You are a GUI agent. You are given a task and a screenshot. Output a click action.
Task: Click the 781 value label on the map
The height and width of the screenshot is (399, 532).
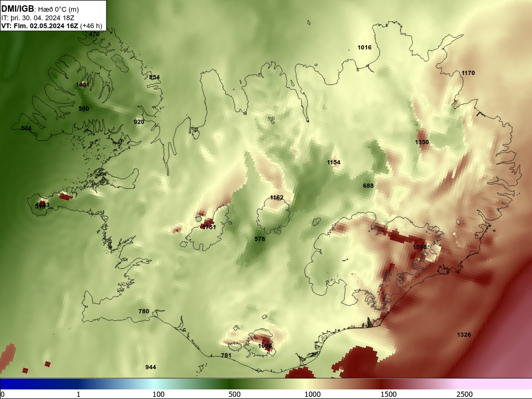click(226, 355)
